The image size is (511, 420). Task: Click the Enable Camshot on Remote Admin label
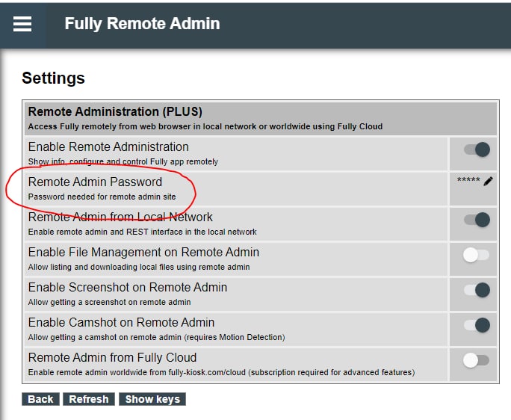pos(121,323)
